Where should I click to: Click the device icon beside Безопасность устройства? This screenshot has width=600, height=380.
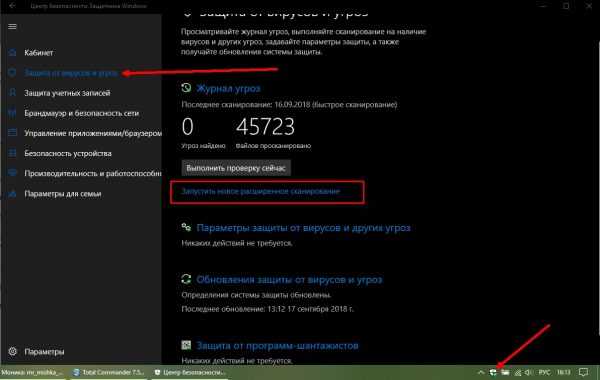12,153
